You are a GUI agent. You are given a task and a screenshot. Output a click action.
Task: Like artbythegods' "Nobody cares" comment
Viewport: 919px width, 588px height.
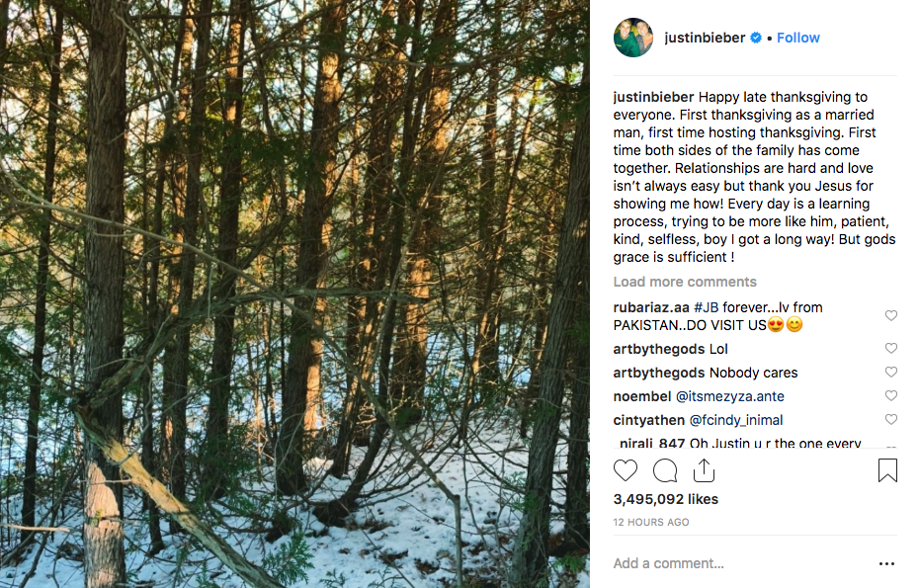click(891, 372)
